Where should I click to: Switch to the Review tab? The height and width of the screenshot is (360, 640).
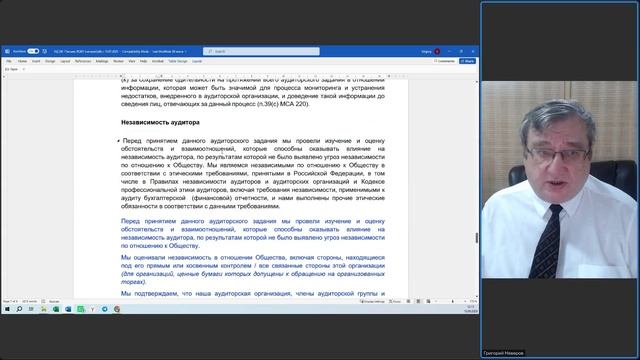pos(118,61)
